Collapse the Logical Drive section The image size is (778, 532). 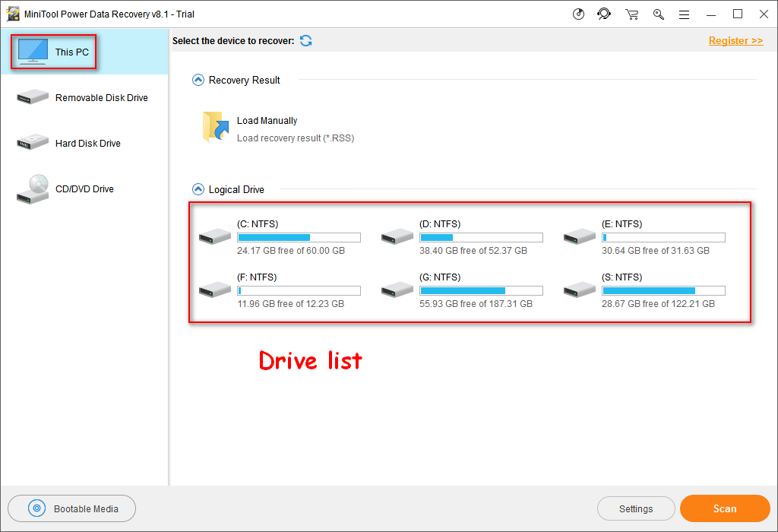(198, 189)
